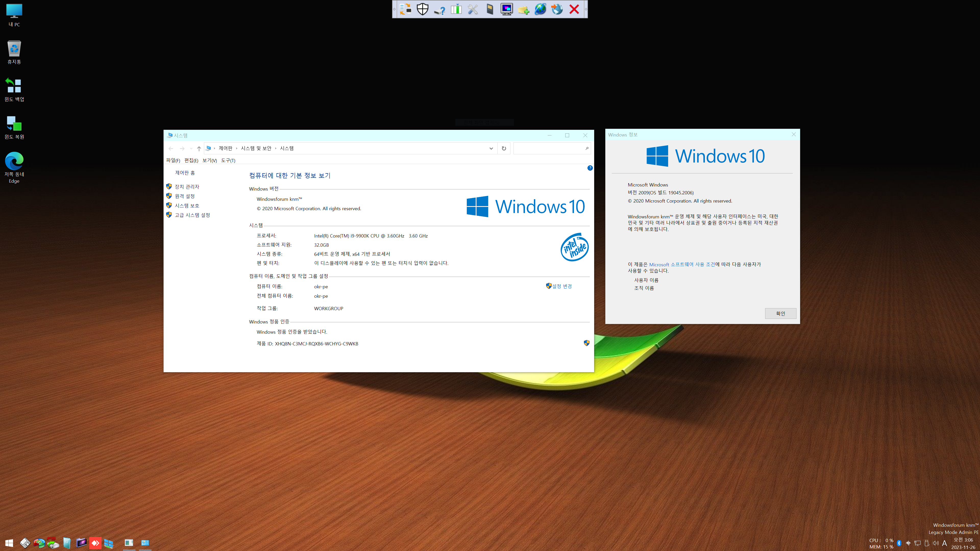Click the network computer tray icon
Screen dimensions: 980x551
click(x=918, y=543)
